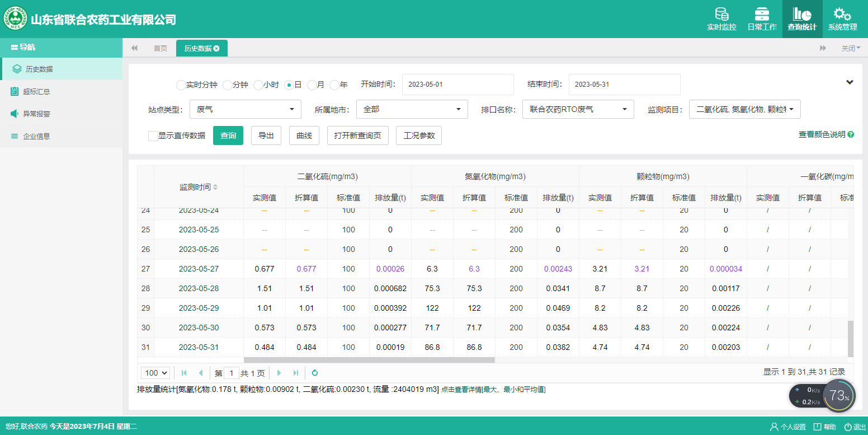Open the 所属地市 全部 dropdown
Screen dimensions: 868x435
412,109
